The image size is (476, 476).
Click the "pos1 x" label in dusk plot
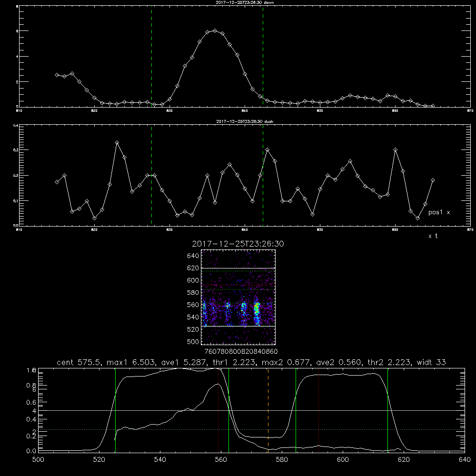click(x=439, y=212)
